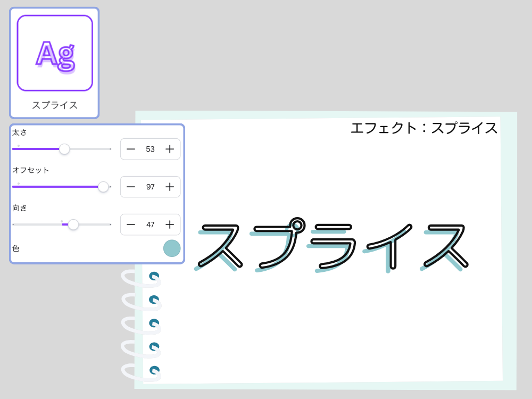The image size is (532, 399).
Task: Select the スプライス effect thumbnail
Action: [x=54, y=61]
